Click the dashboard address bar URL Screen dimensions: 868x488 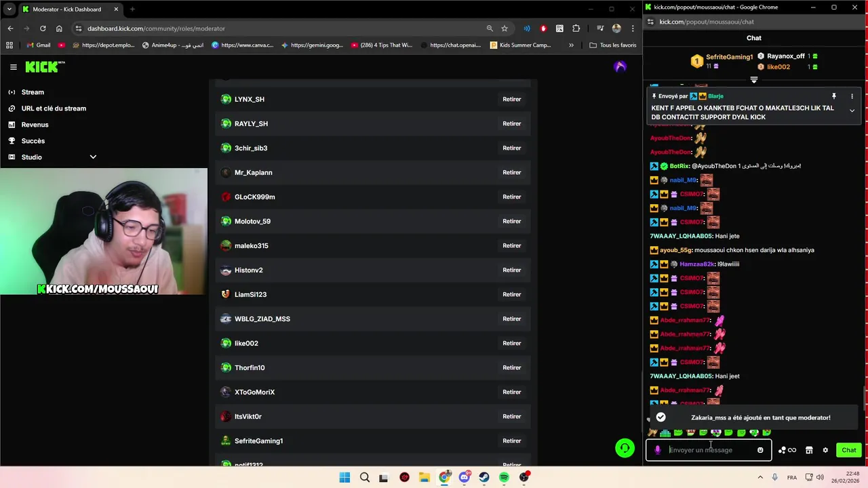point(156,28)
